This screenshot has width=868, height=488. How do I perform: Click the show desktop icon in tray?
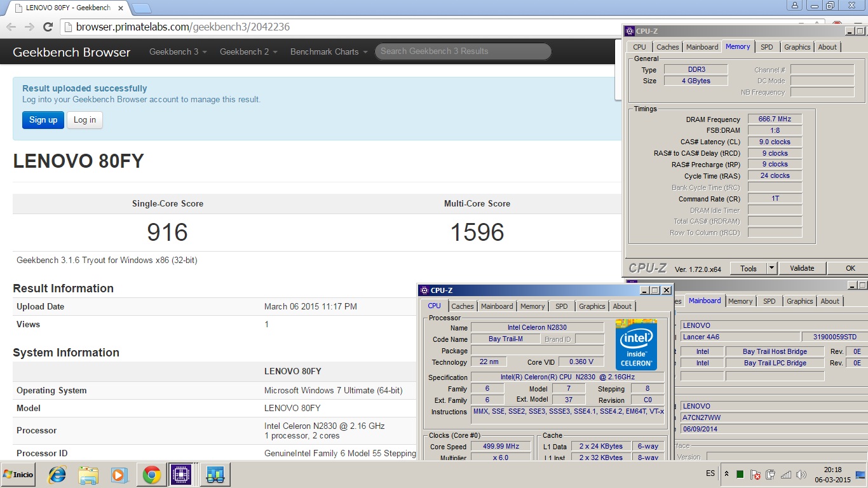860,475
